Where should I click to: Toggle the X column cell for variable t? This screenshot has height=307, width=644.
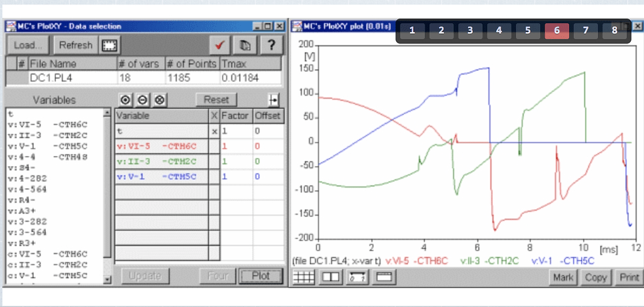[214, 131]
